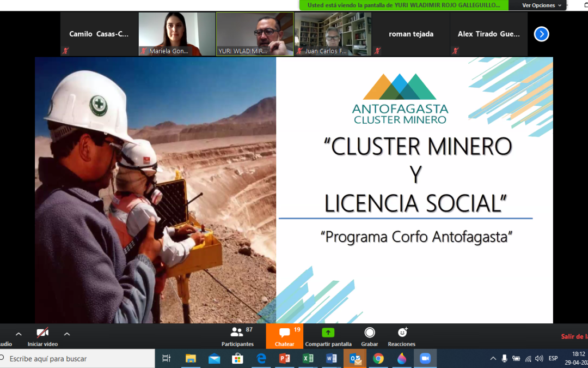The height and width of the screenshot is (368, 588).
Task: Show next participants with blue arrow
Action: pos(541,34)
